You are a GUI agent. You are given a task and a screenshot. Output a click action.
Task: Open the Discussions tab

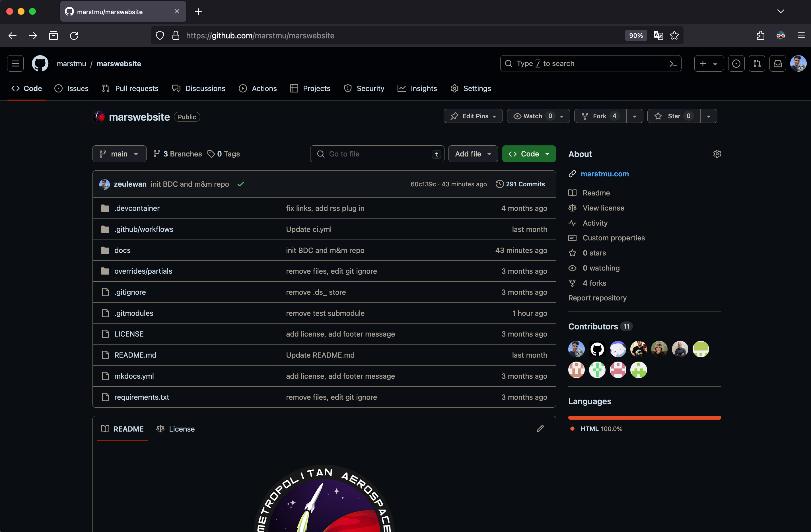(x=199, y=88)
